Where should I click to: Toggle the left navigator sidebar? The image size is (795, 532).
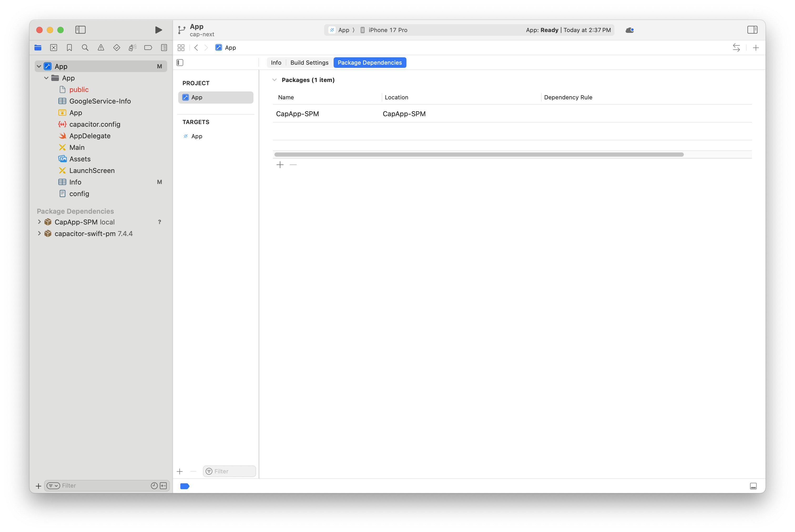pos(80,30)
